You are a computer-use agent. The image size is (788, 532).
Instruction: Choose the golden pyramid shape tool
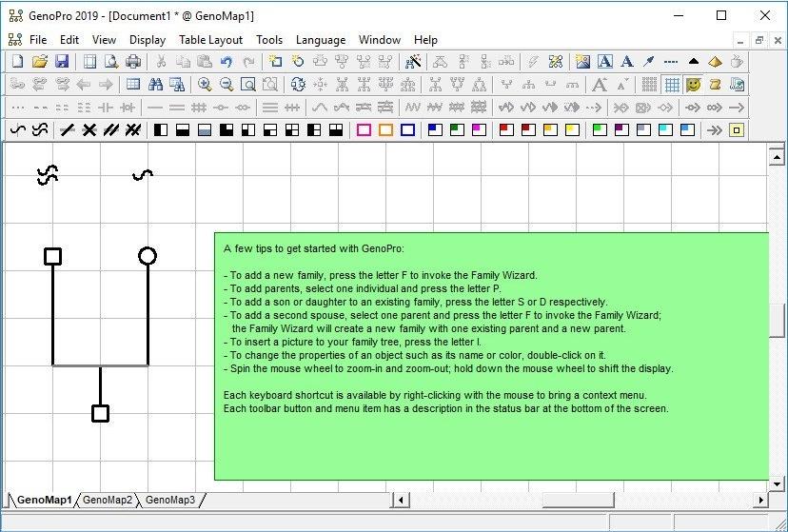tap(715, 61)
